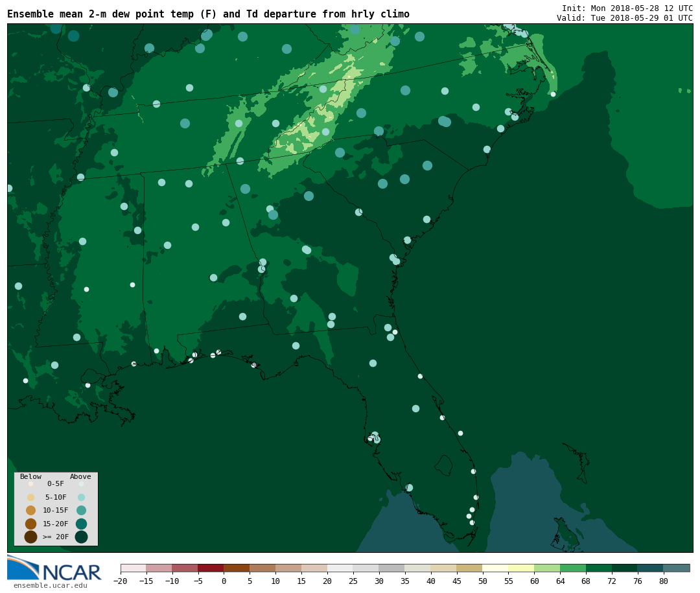Pick the brown swatch between 0 and 5

(x=237, y=568)
